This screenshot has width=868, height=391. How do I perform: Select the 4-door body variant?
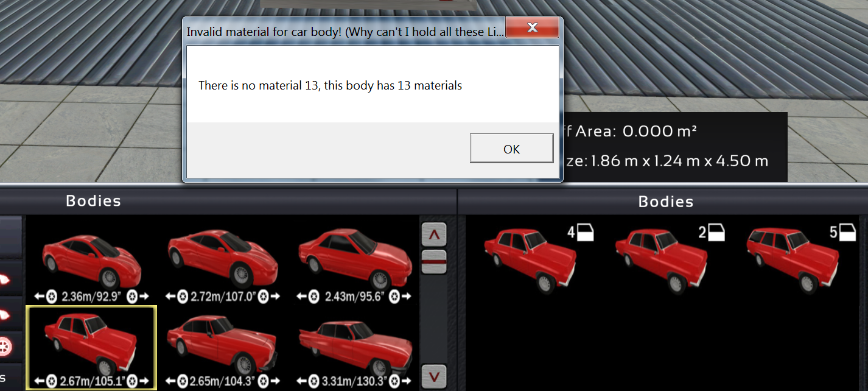tap(530, 256)
